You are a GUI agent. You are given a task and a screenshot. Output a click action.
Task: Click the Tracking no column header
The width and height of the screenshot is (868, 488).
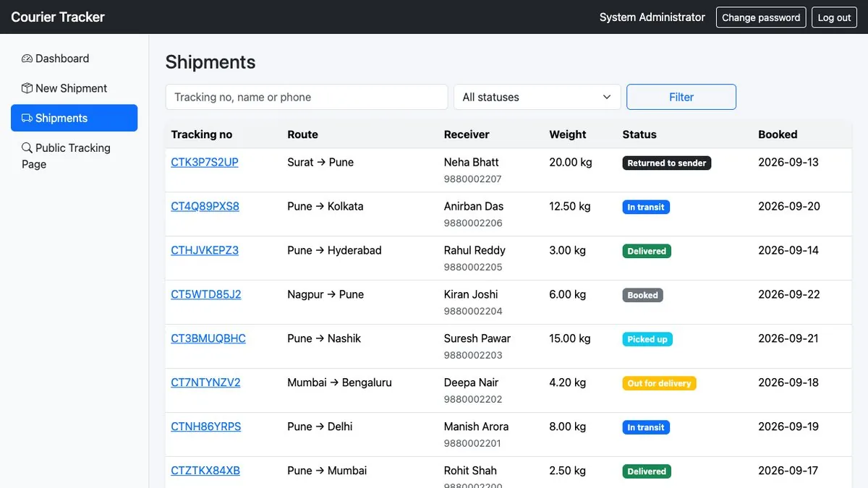(202, 134)
